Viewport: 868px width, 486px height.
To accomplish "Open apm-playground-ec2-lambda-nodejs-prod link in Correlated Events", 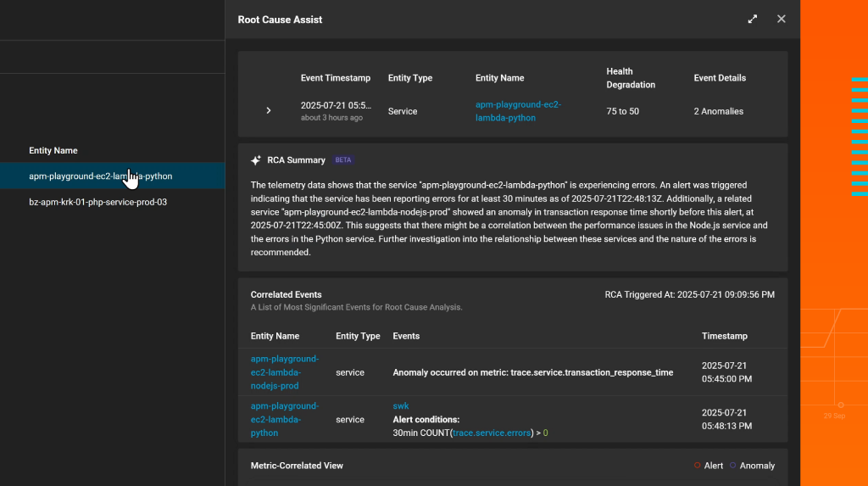I will pos(285,372).
